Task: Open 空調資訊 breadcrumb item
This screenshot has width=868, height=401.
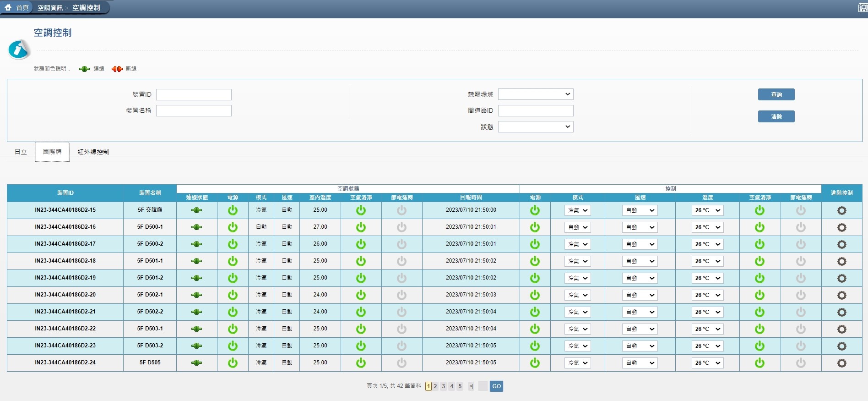Action: click(50, 8)
